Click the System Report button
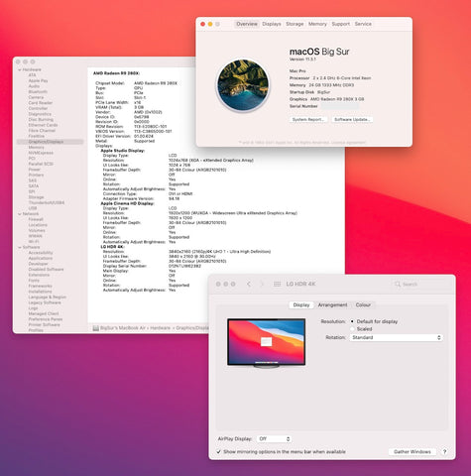Viewport: 471px width, 476px height. tap(308, 119)
